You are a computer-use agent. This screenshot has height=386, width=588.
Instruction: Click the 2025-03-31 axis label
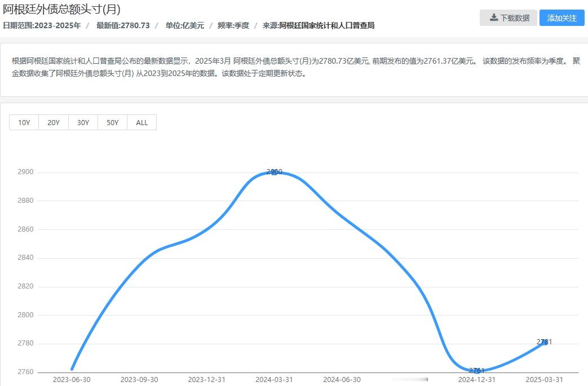click(544, 380)
